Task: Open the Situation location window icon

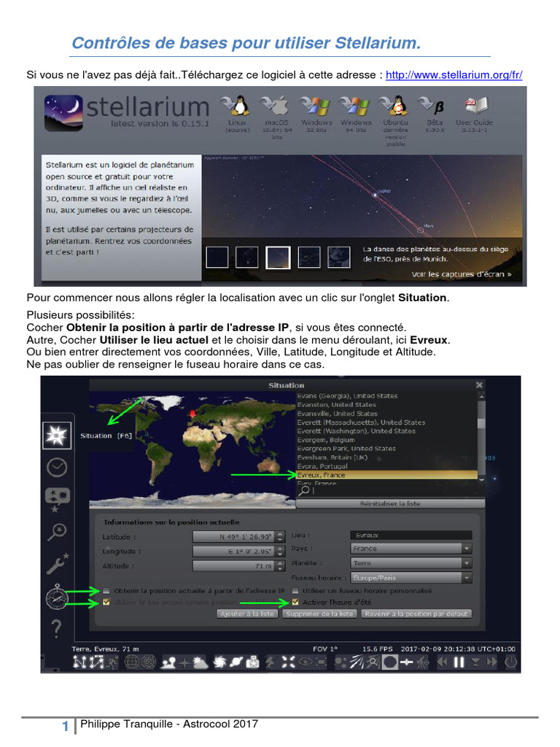Action: tap(57, 436)
